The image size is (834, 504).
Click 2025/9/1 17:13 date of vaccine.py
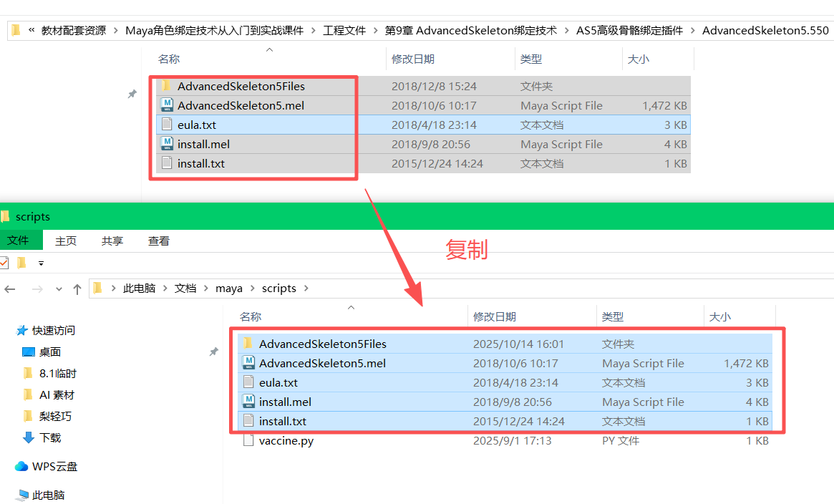pyautogui.click(x=512, y=441)
